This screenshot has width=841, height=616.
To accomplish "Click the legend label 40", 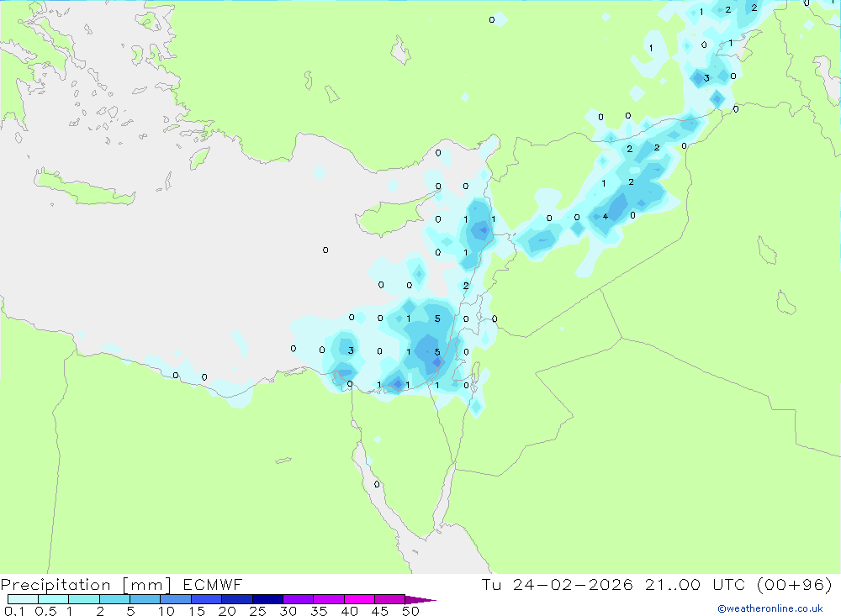I will (350, 611).
